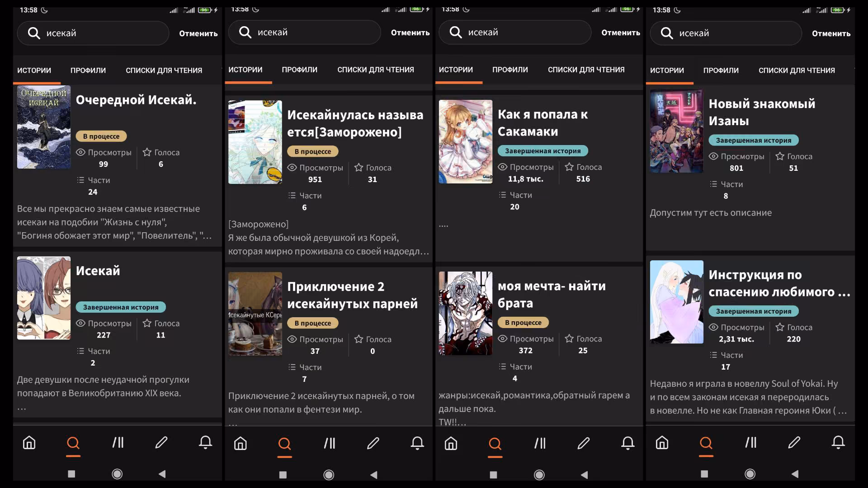Switch to ПРОФИЛИ tab in 'Исекайнулась' screen
Screen dimensions: 868x488
coord(300,70)
